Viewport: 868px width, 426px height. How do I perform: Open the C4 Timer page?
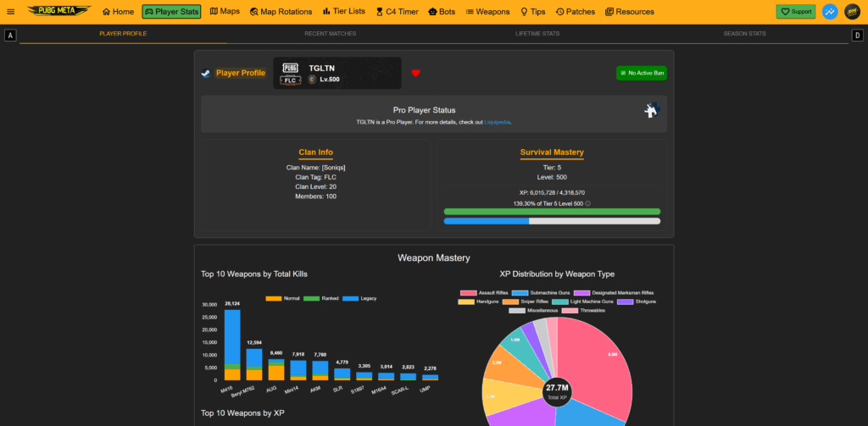pyautogui.click(x=398, y=12)
